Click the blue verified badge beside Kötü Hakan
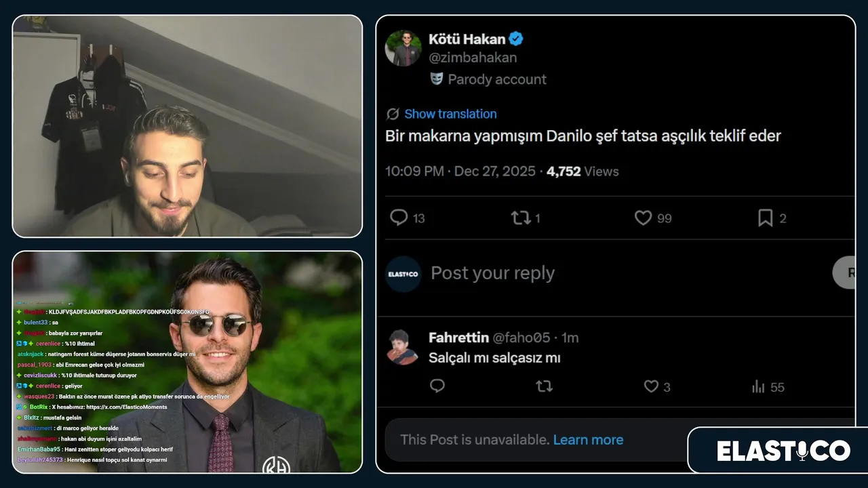 pyautogui.click(x=516, y=39)
